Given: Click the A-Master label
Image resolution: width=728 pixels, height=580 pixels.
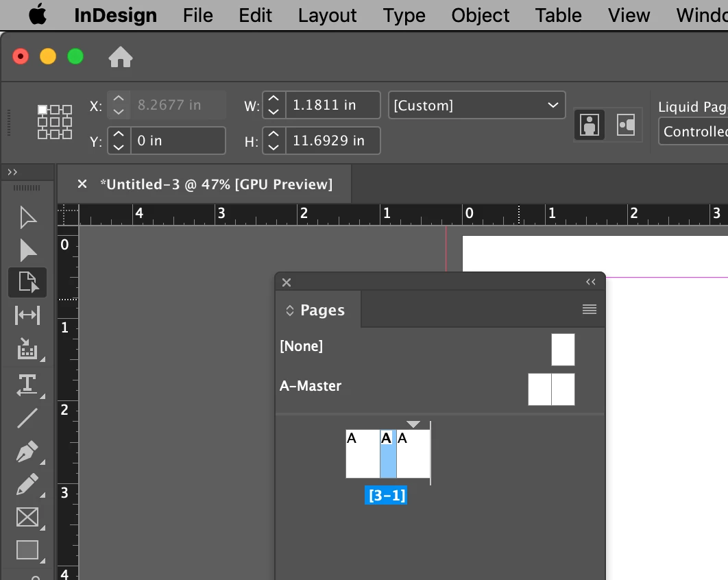Looking at the screenshot, I should tap(311, 386).
